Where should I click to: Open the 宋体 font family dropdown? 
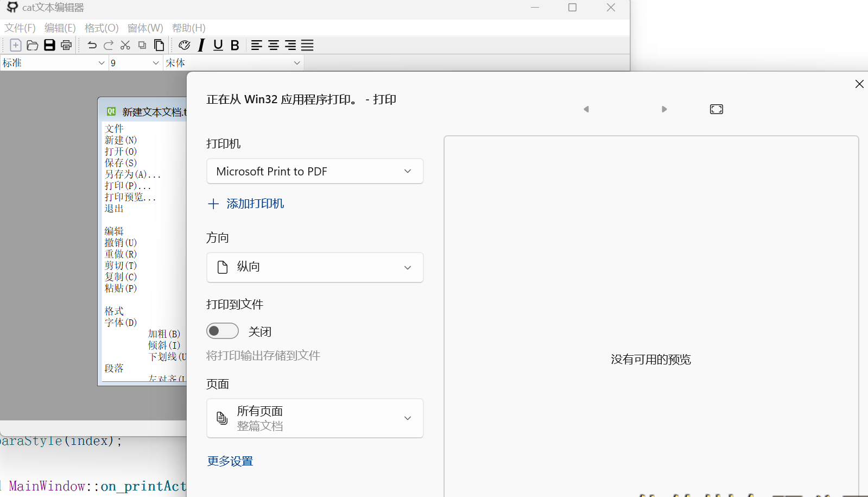[233, 63]
